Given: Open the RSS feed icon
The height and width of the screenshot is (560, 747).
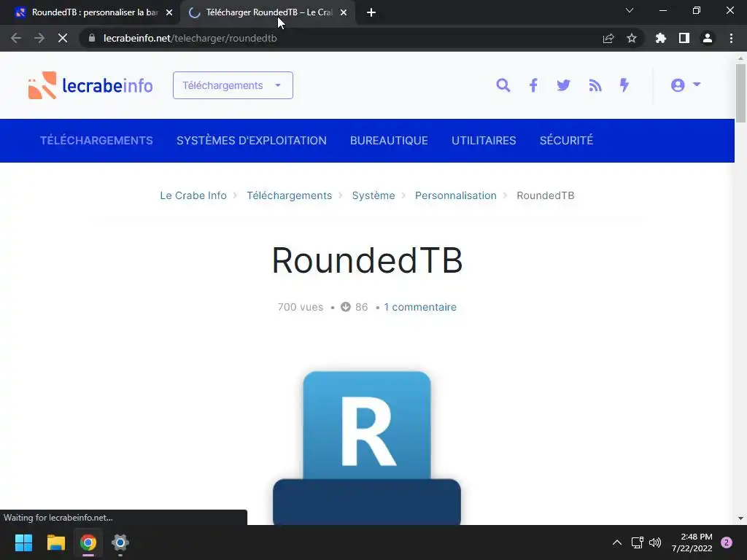Looking at the screenshot, I should pos(595,85).
